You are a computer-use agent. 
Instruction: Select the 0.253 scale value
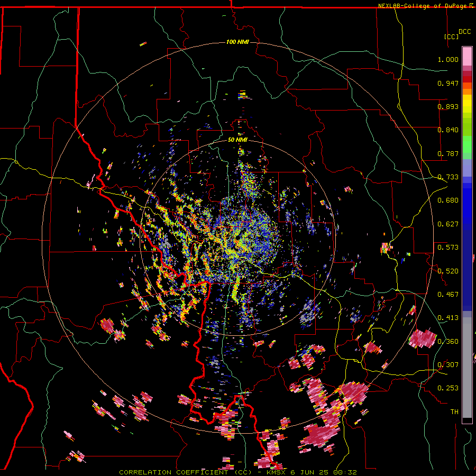[448, 388]
